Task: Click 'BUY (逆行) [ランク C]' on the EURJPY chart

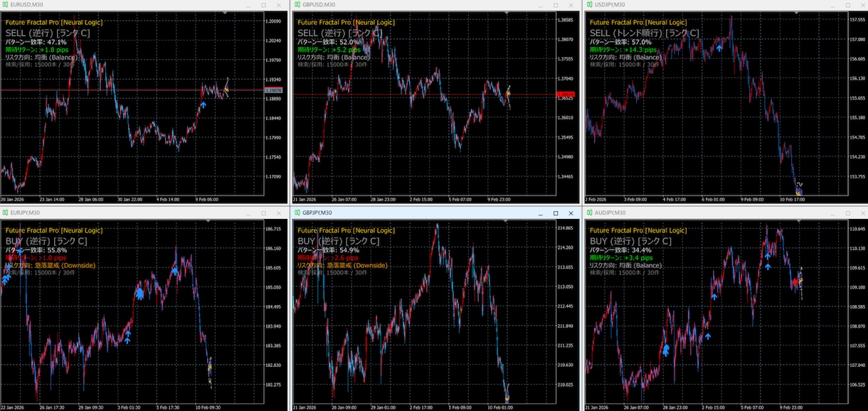Action: coord(46,240)
